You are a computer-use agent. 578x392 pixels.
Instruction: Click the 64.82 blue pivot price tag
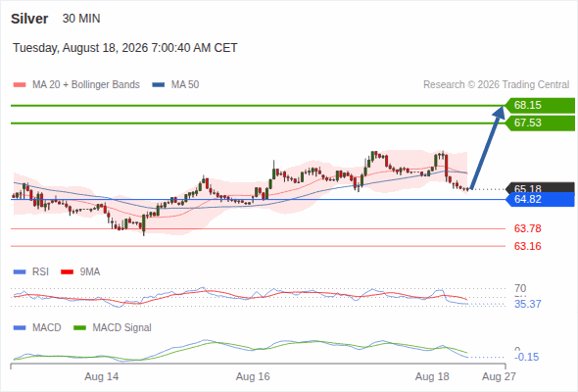(540, 200)
